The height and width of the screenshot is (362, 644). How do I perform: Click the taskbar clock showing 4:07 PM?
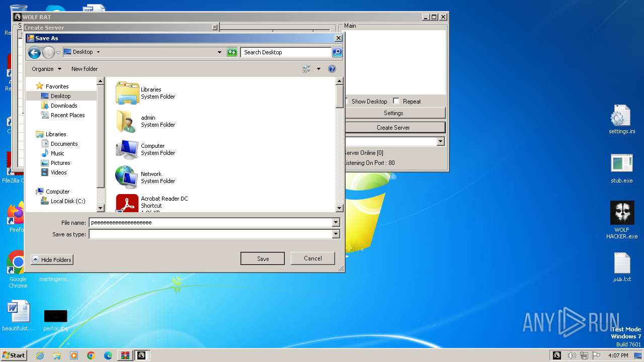(x=618, y=355)
